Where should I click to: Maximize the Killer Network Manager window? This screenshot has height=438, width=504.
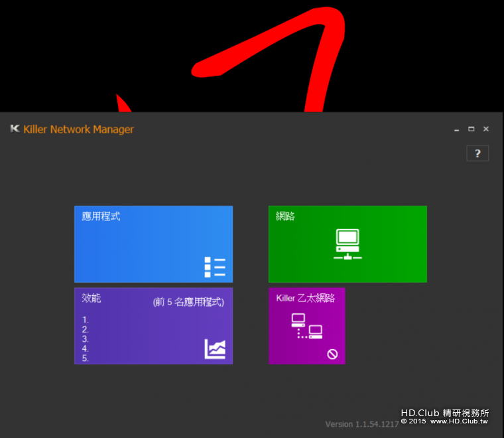(472, 129)
